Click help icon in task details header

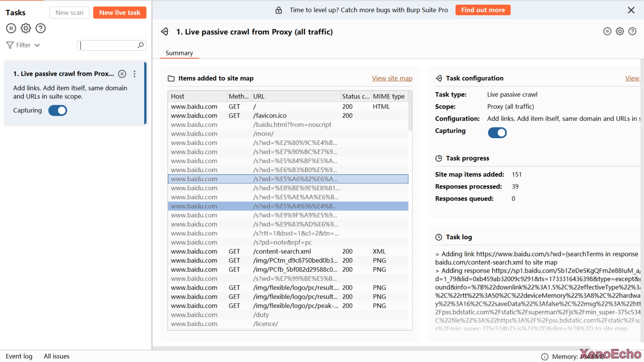coord(632,31)
